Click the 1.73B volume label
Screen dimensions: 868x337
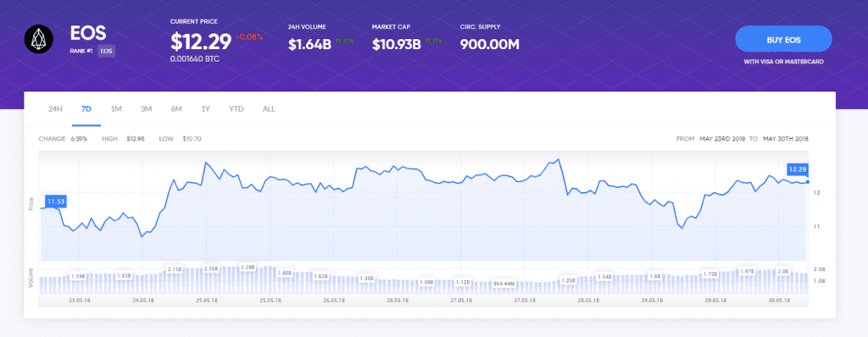(710, 273)
